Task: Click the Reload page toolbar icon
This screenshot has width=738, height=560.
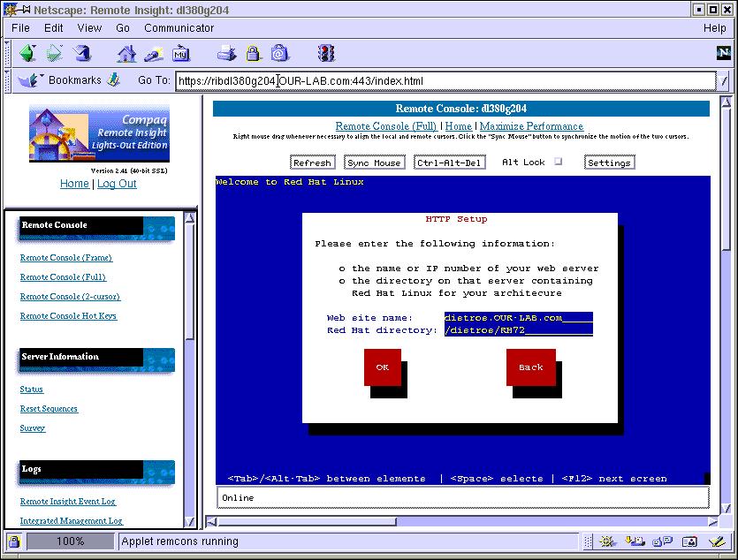Action: click(x=82, y=53)
